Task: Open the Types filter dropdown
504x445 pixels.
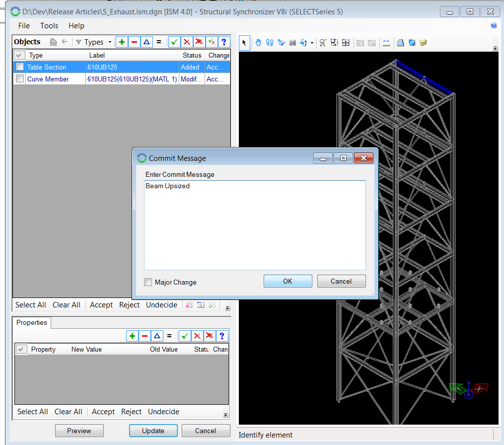Action: 93,42
